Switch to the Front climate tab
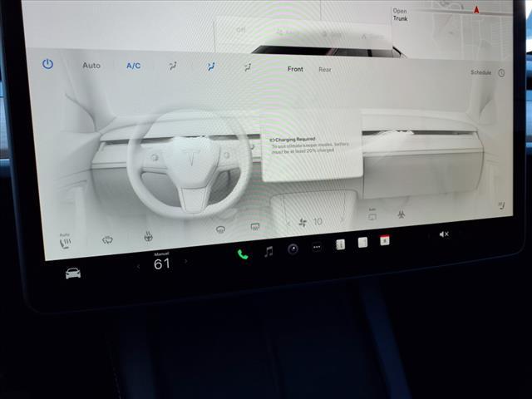Screen dimensions: 532x399 295,69
